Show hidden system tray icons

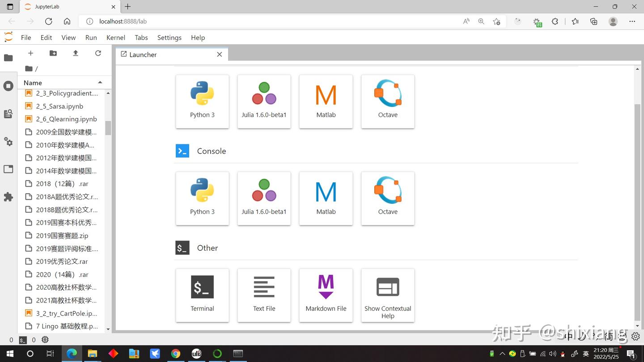click(x=502, y=354)
